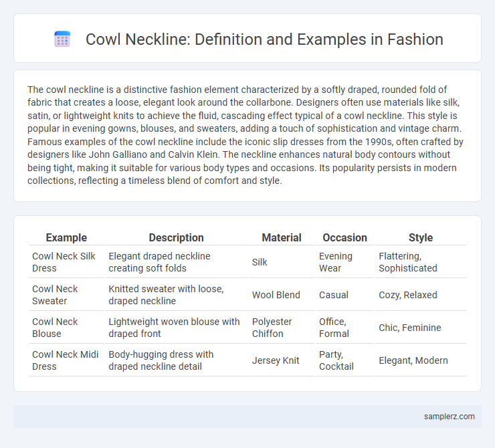
Task: Click the 'Party, Cocktail' occasion cell
Action: point(344,360)
